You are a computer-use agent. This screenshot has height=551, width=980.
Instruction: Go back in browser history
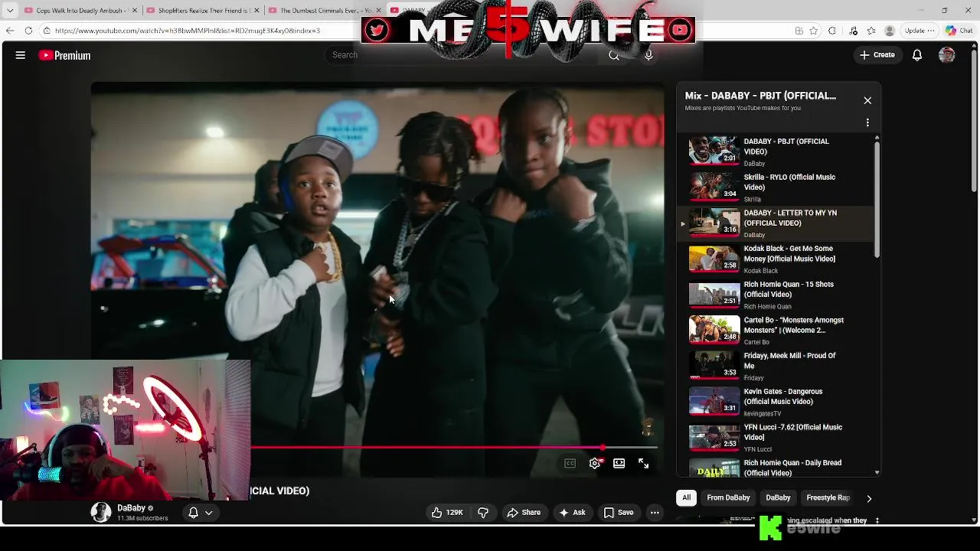pyautogui.click(x=10, y=31)
